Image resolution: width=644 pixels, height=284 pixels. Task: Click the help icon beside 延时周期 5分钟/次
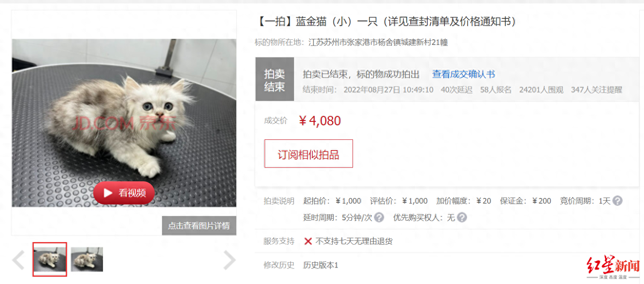379,218
